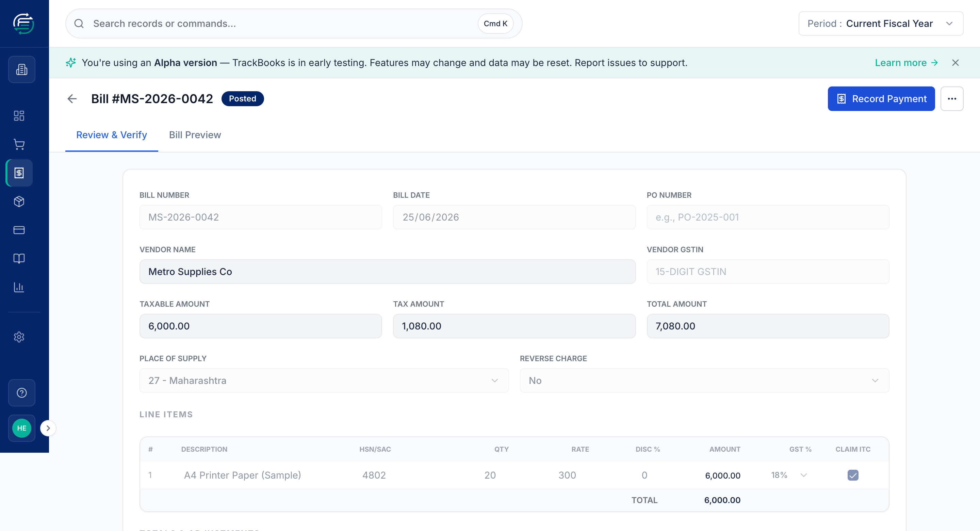Toggle the Claim ITC checkbox for A4 Printer Paper

(852, 475)
